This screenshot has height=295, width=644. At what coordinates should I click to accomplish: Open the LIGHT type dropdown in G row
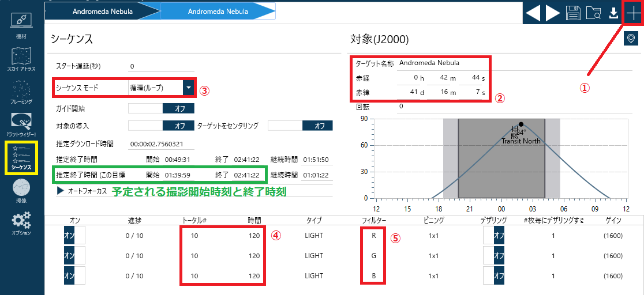[314, 256]
